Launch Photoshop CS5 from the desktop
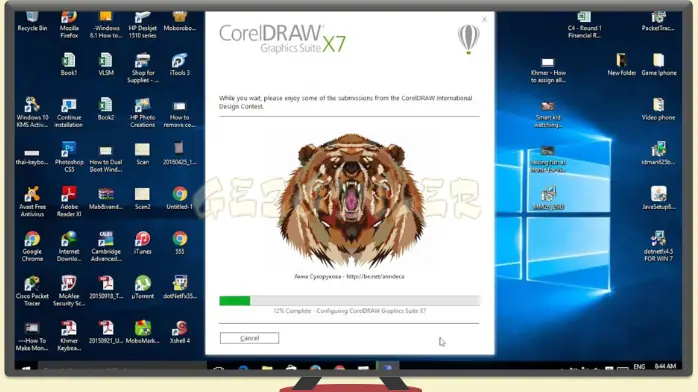The width and height of the screenshot is (698, 392). click(69, 158)
